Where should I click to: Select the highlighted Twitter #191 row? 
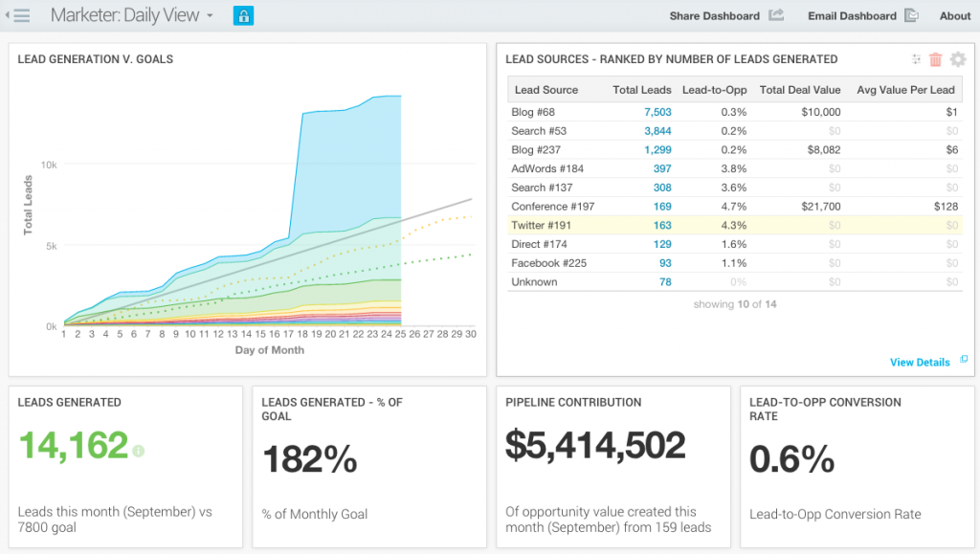click(735, 225)
